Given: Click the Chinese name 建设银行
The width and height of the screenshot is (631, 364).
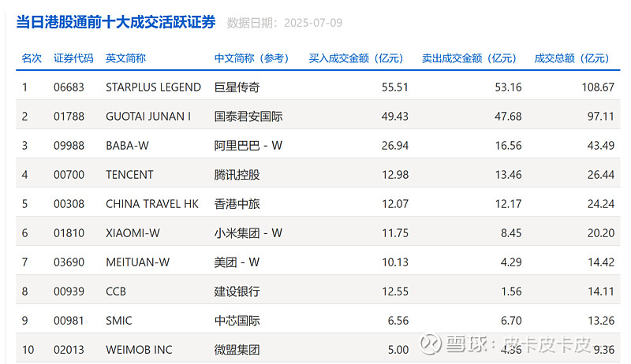Looking at the screenshot, I should [x=237, y=292].
